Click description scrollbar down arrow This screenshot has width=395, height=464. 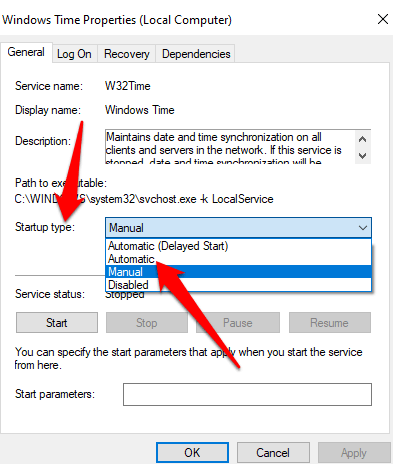coord(363,156)
